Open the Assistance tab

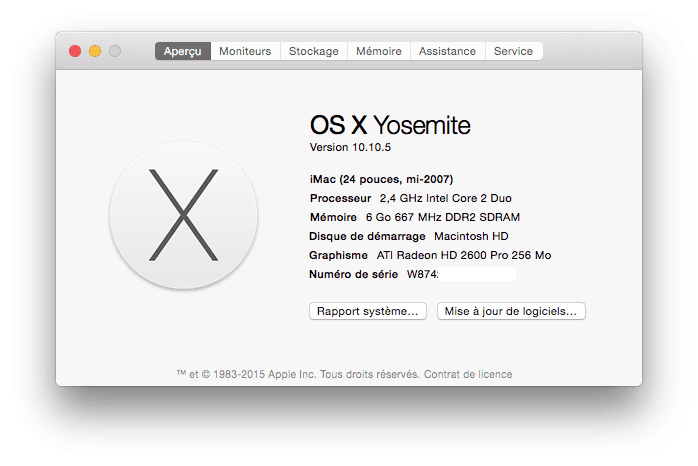pyautogui.click(x=447, y=51)
